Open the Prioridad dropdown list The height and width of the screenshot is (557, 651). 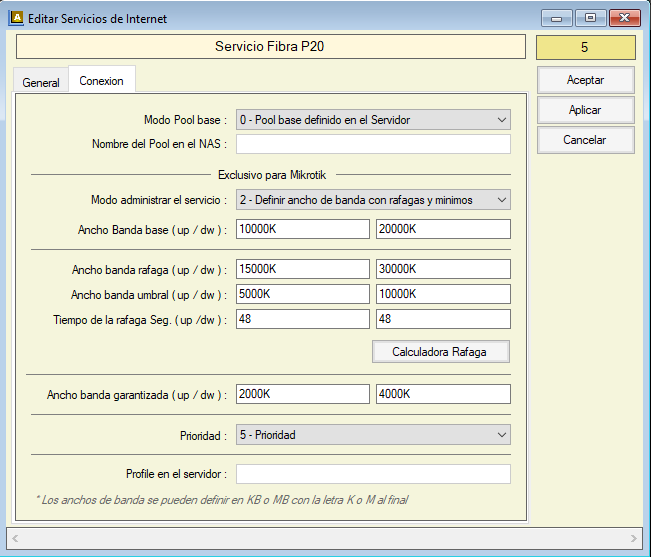click(x=373, y=435)
